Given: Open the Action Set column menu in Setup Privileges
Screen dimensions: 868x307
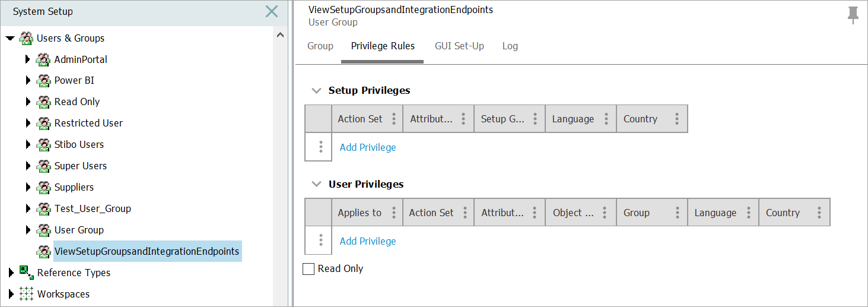Looking at the screenshot, I should click(393, 119).
